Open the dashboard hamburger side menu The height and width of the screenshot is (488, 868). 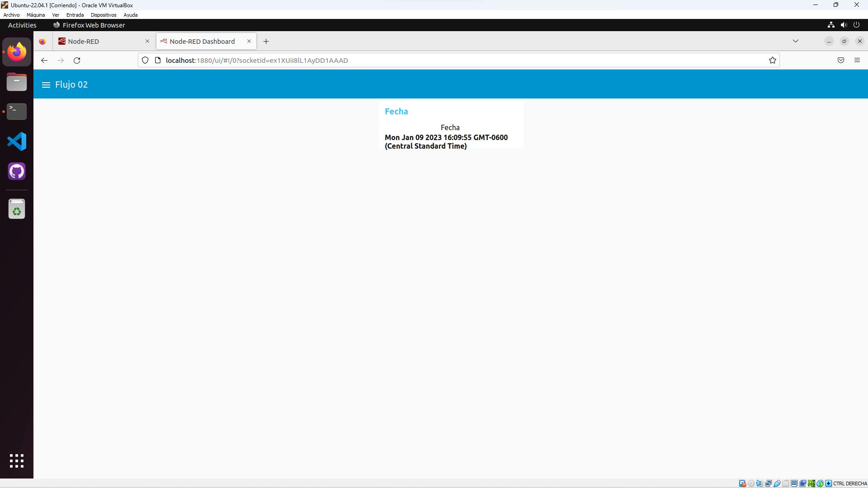(x=46, y=85)
